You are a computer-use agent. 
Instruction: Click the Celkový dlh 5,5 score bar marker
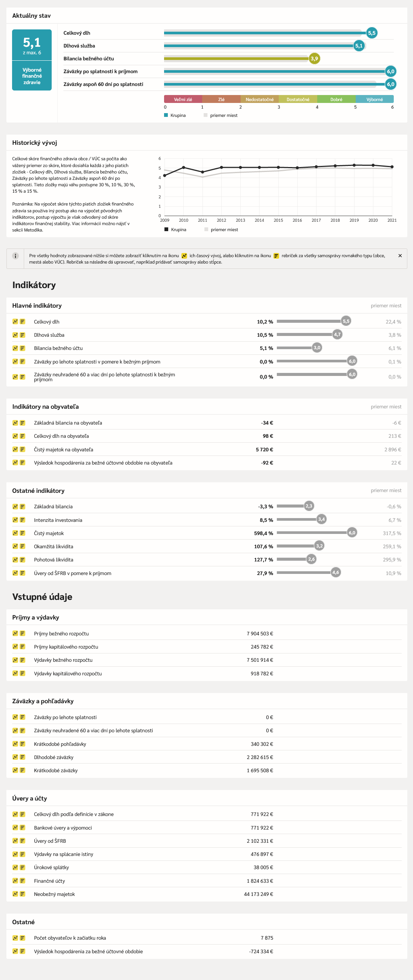[372, 33]
